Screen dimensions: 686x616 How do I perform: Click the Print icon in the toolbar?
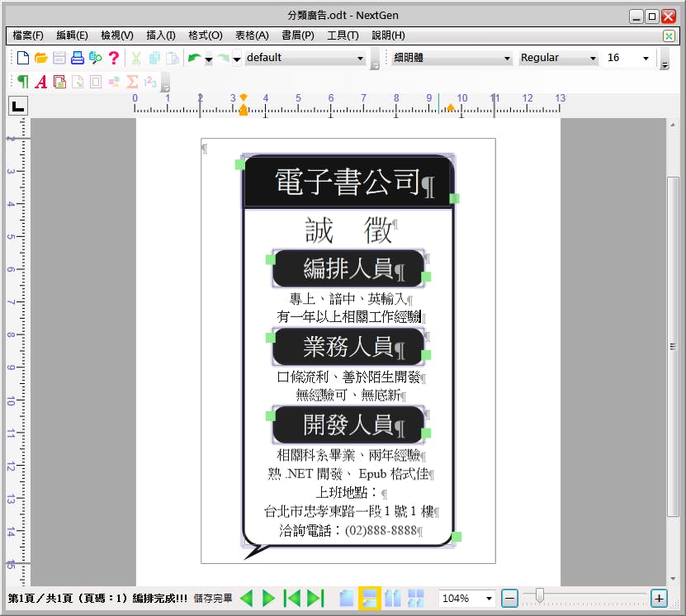[x=77, y=58]
